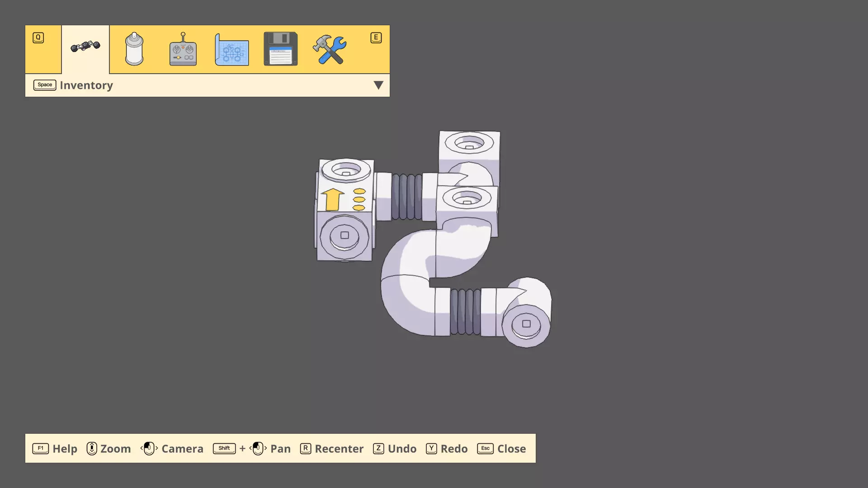Select the upper dark ribbed connector joint
Screen dimensions: 868x488
point(407,197)
